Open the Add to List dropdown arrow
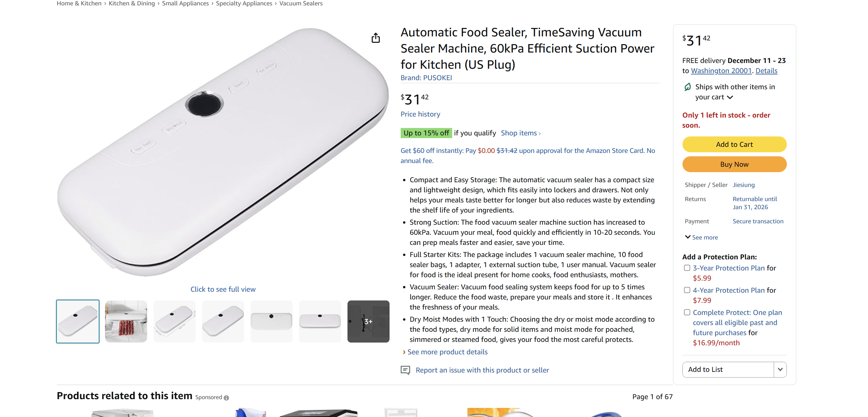Screen dimensions: 868x417 tap(780, 370)
